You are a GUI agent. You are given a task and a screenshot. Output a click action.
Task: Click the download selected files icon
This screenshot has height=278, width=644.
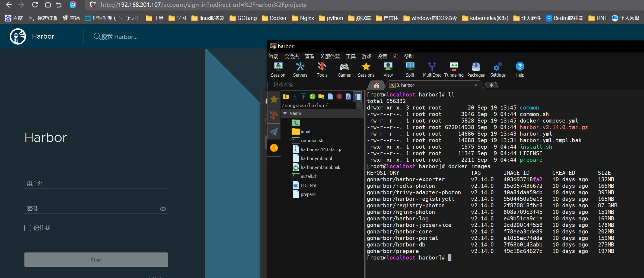click(x=295, y=96)
